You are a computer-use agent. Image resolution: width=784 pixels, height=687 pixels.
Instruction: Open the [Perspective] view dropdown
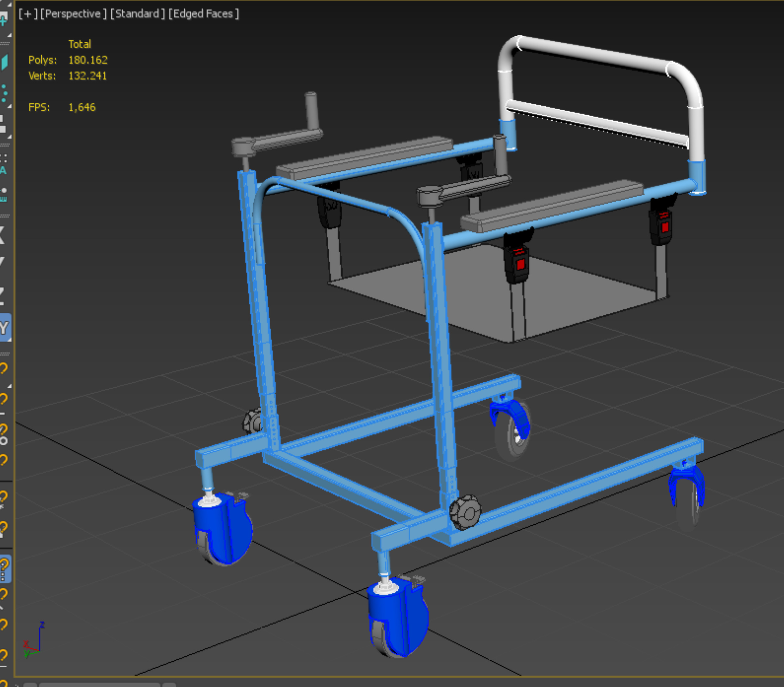click(x=73, y=14)
